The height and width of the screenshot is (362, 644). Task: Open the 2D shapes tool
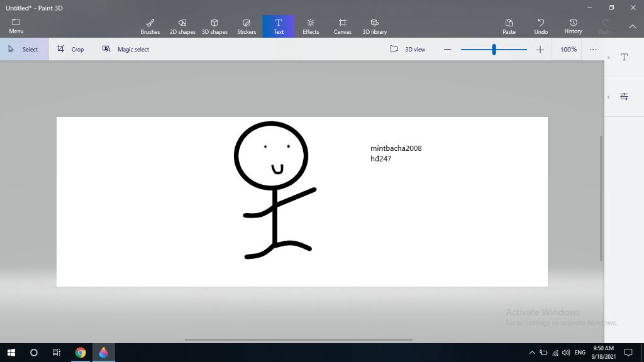182,26
